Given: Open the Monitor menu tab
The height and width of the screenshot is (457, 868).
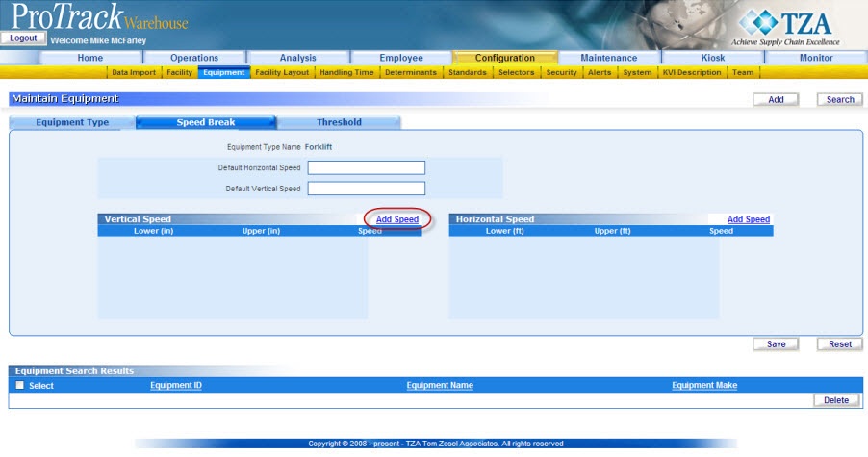Looking at the screenshot, I should coord(816,58).
